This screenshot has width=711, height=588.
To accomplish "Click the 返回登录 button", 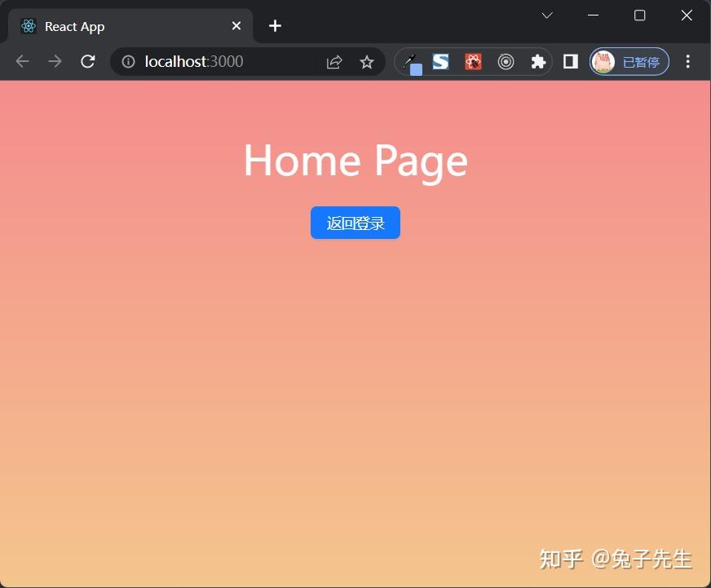I will click(355, 222).
